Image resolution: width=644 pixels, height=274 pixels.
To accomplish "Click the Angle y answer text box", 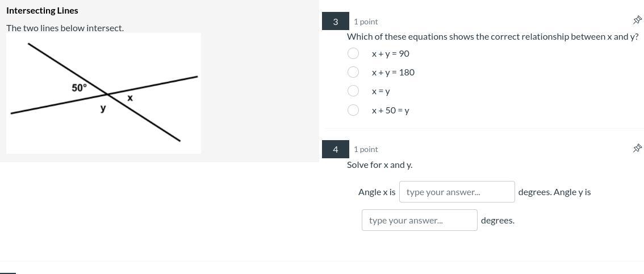I will click(x=419, y=220).
